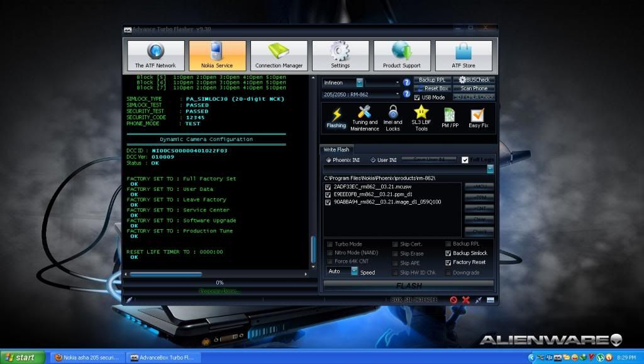
Task: Expand the Auto speed dropdown
Action: pos(354,271)
